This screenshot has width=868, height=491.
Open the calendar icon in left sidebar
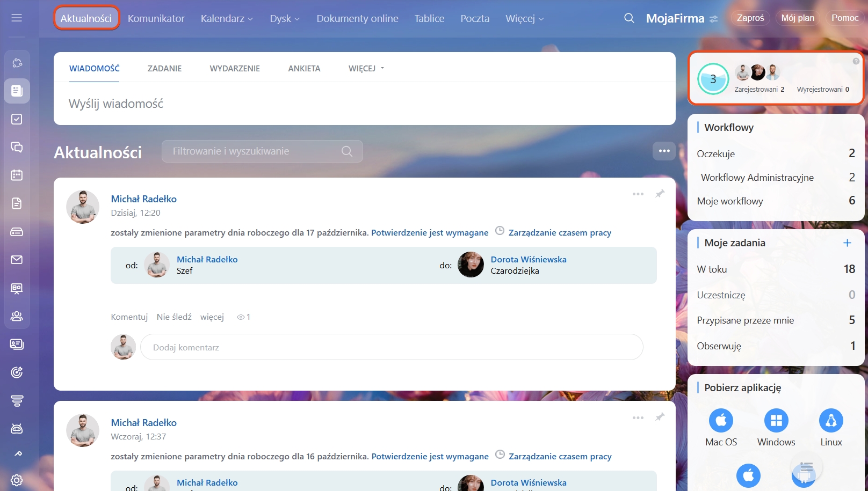17,175
